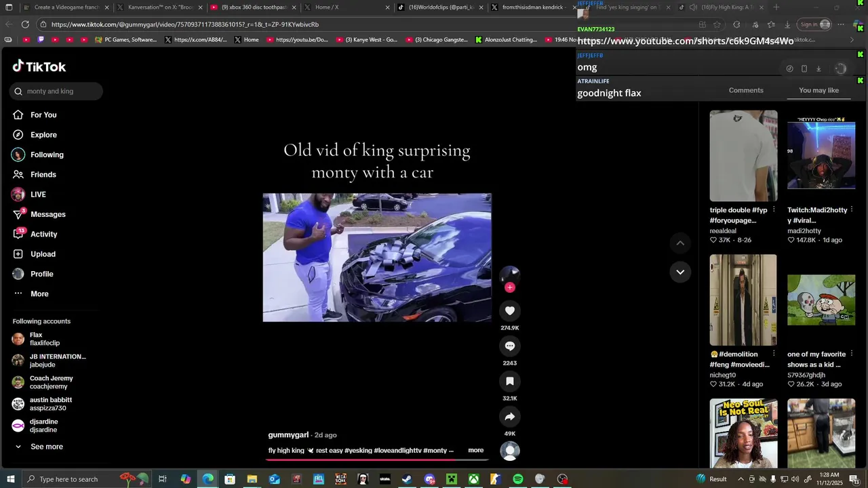Open Steam from the taskbar
This screenshot has height=488, width=868.
click(407, 479)
